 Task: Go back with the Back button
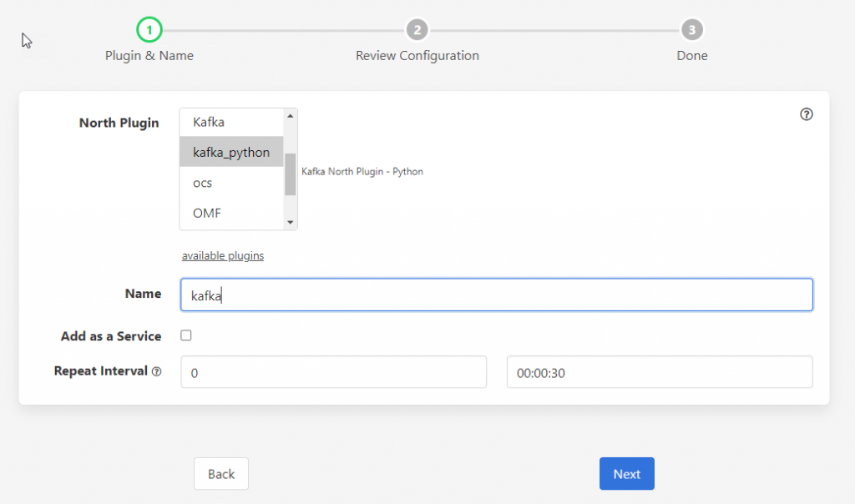(221, 474)
